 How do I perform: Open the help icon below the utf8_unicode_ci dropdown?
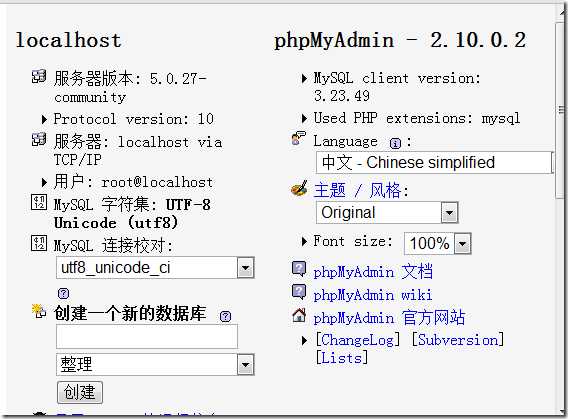coord(63,293)
